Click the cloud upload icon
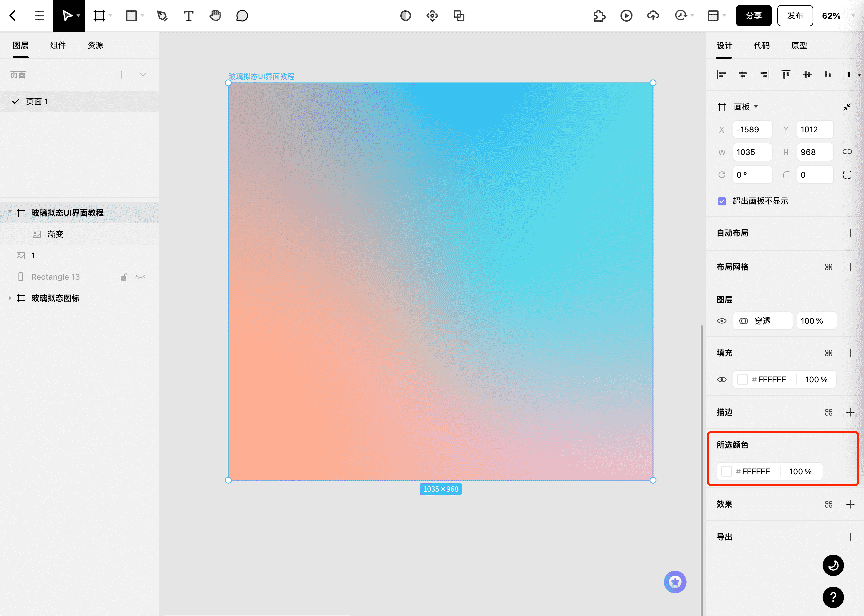The height and width of the screenshot is (616, 864). point(653,16)
